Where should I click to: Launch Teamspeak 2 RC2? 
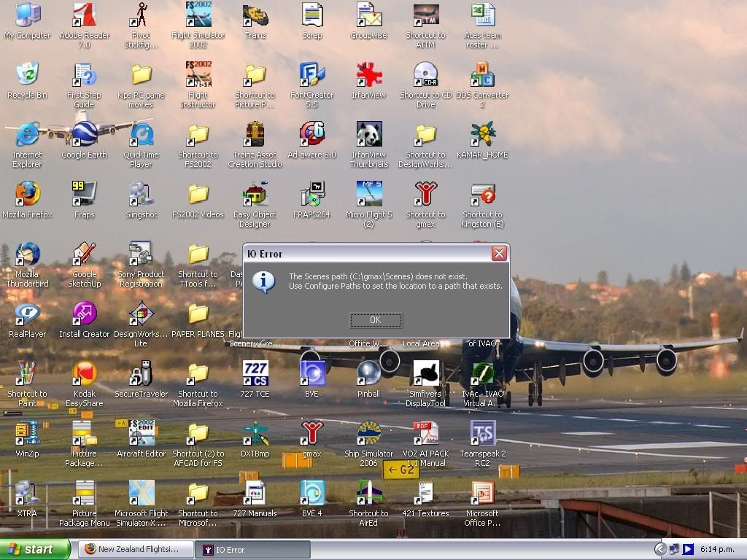coord(482,435)
